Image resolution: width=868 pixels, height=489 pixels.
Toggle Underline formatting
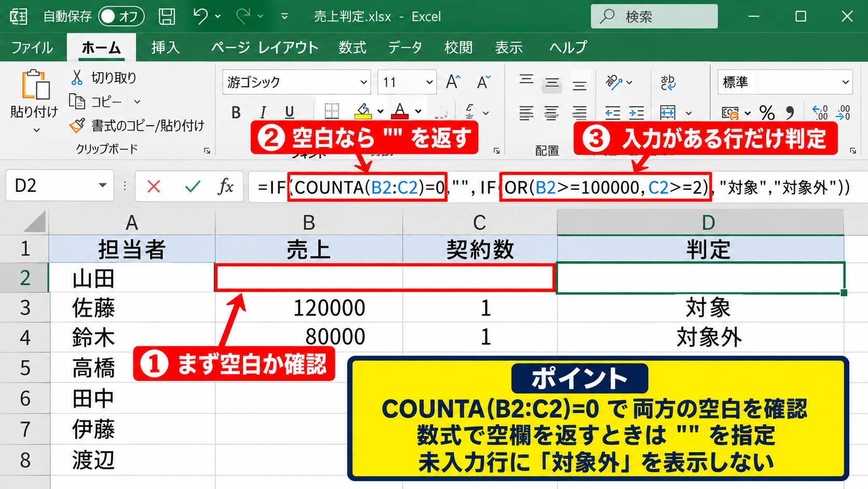[x=289, y=112]
